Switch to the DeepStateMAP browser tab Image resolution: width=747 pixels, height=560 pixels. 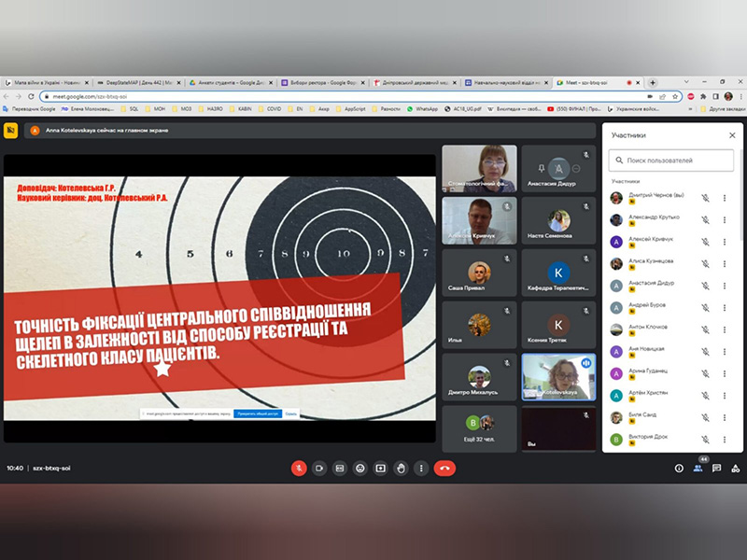[x=135, y=82]
